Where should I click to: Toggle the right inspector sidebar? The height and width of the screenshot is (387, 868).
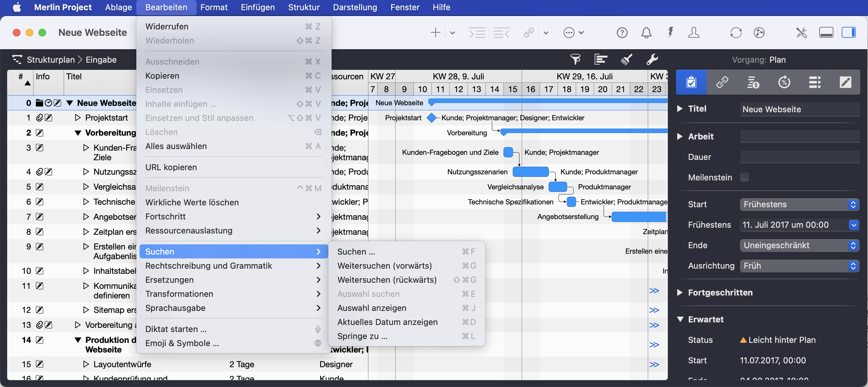click(x=848, y=33)
